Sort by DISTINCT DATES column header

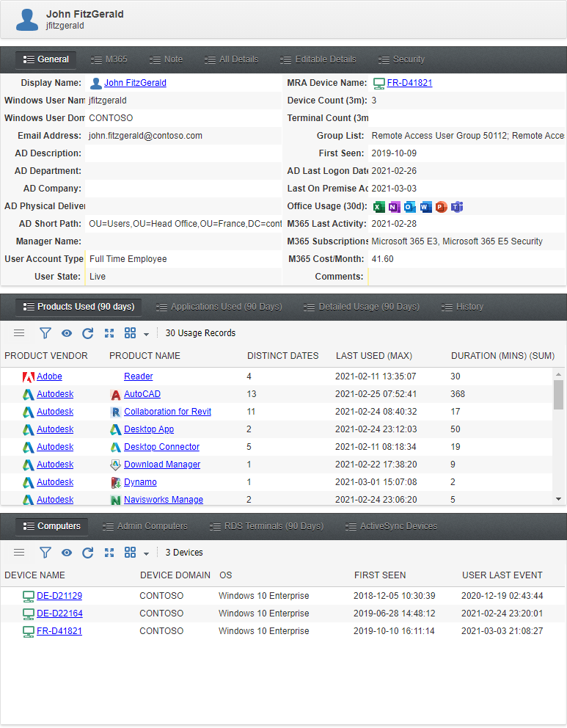pyautogui.click(x=282, y=356)
